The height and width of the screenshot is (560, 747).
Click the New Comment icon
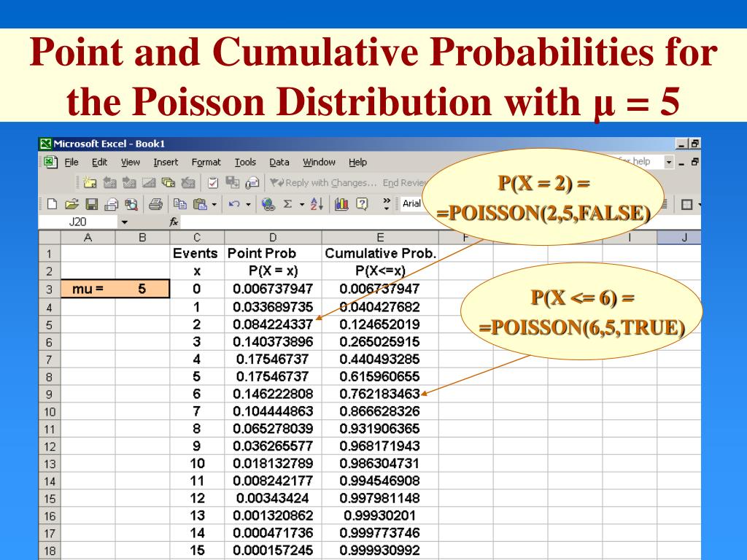90,182
